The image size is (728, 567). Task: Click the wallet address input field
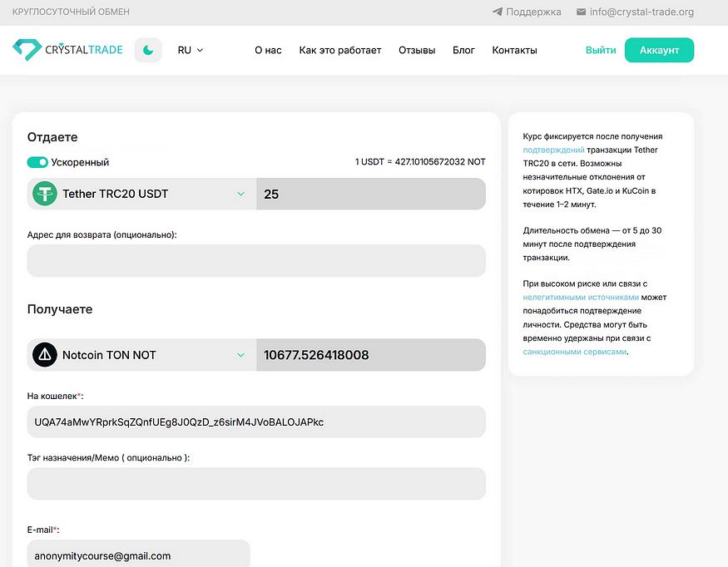click(256, 422)
